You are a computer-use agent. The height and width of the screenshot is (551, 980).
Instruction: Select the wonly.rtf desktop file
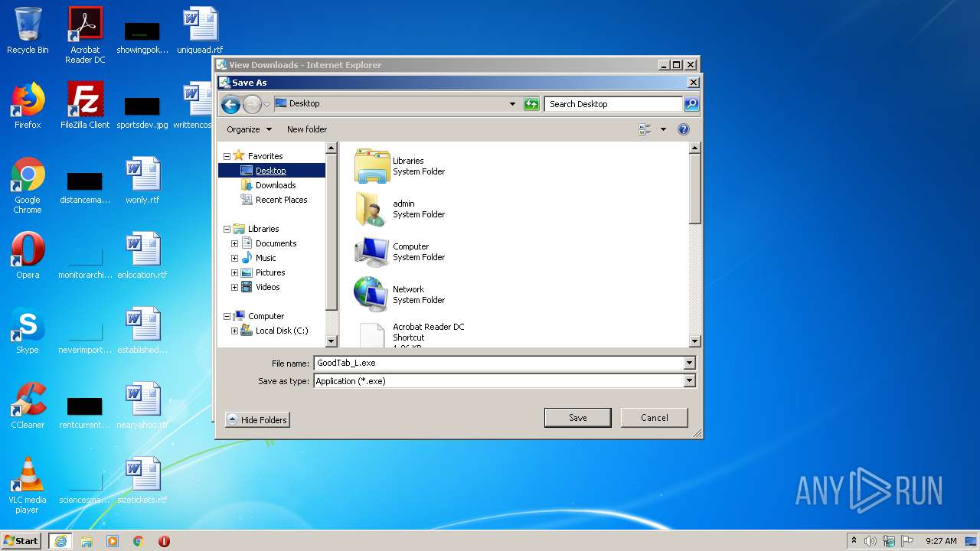click(x=143, y=181)
